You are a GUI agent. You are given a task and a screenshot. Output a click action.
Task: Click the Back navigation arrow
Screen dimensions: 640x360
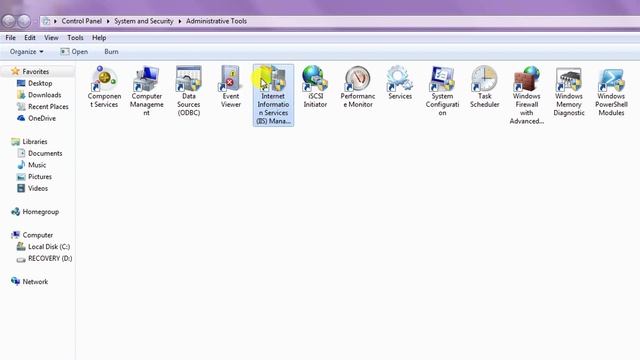(9, 21)
